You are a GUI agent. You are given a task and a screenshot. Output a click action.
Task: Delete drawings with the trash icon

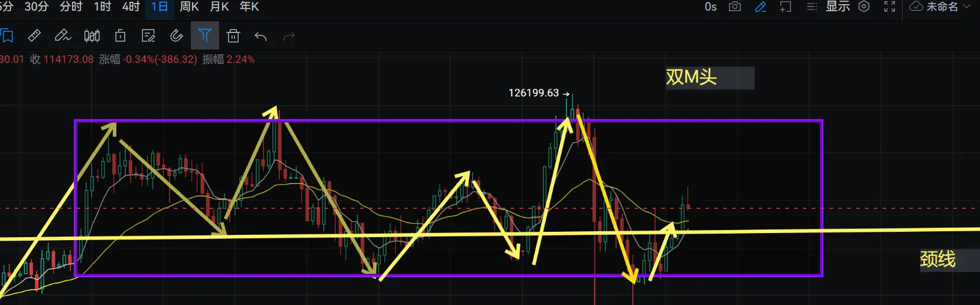[x=233, y=36]
